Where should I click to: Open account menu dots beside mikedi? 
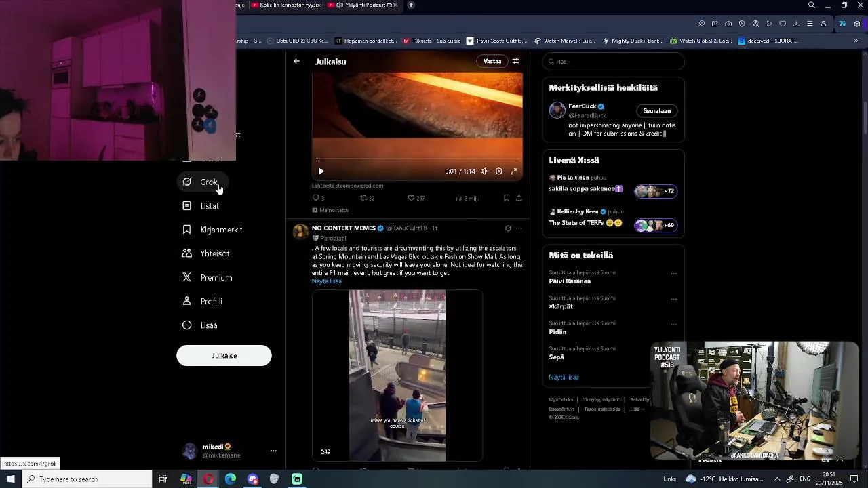pos(273,451)
